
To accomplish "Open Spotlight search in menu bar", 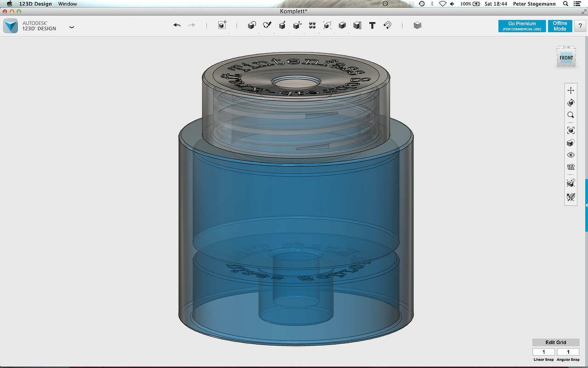I will [565, 4].
